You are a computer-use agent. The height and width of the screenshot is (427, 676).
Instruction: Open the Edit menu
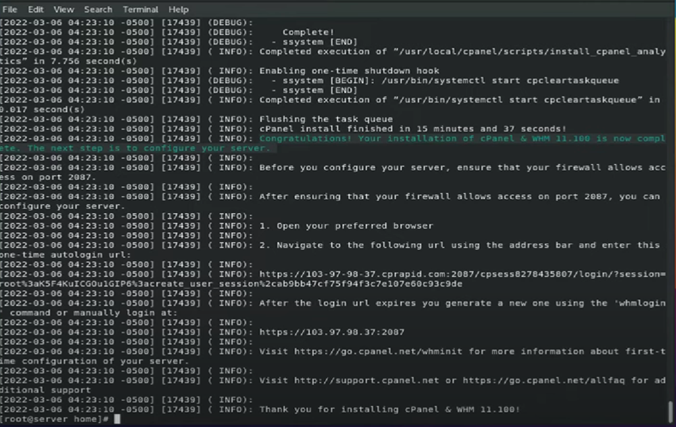[35, 9]
